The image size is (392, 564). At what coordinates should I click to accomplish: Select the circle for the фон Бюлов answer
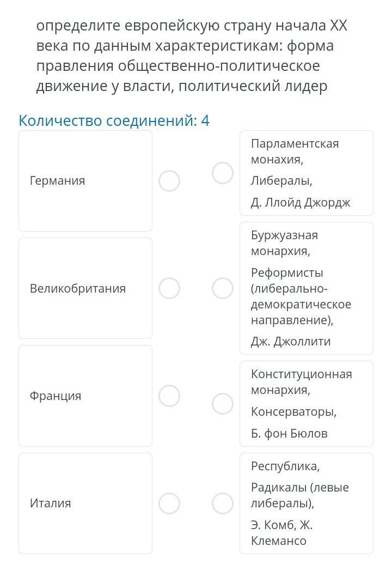point(223,404)
